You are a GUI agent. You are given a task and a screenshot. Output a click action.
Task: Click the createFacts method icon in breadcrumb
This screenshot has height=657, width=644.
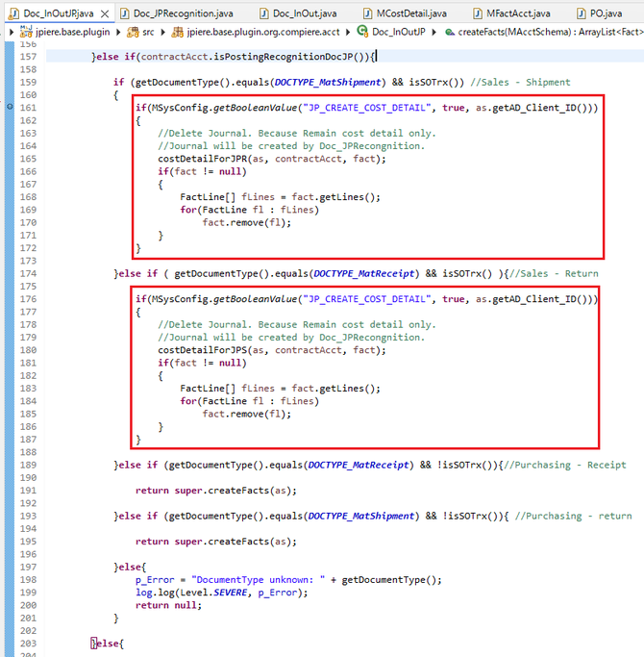click(450, 33)
